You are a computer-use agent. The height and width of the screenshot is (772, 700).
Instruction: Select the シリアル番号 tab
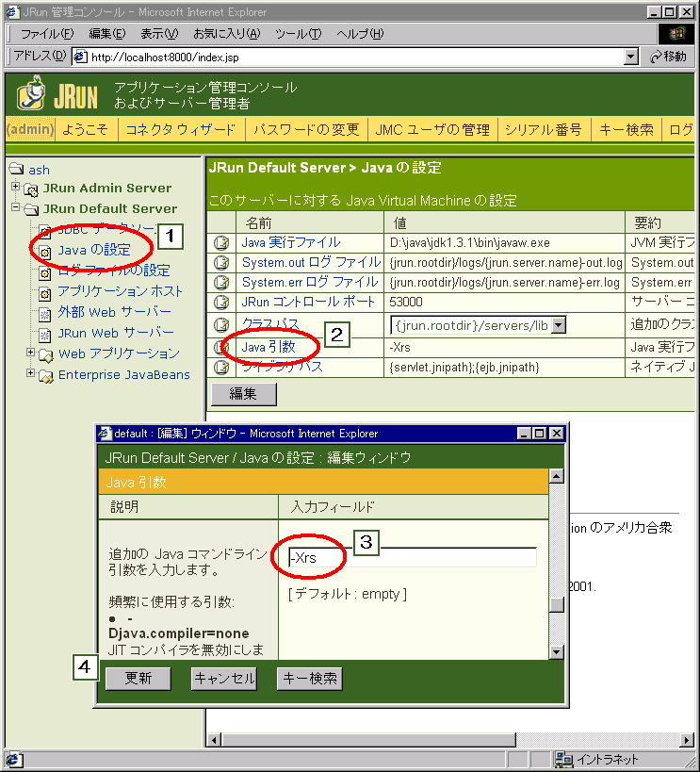coord(544,129)
